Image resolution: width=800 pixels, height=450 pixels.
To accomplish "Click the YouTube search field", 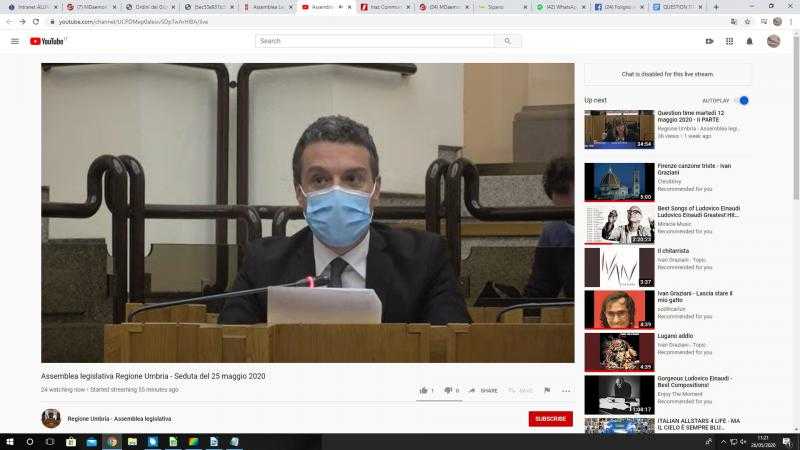I will tap(374, 41).
